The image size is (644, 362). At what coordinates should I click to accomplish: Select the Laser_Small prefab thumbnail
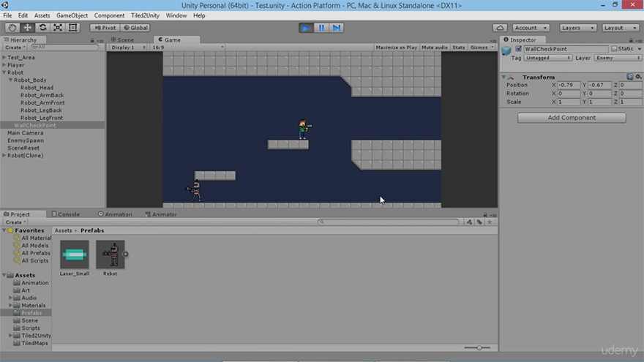coord(75,254)
